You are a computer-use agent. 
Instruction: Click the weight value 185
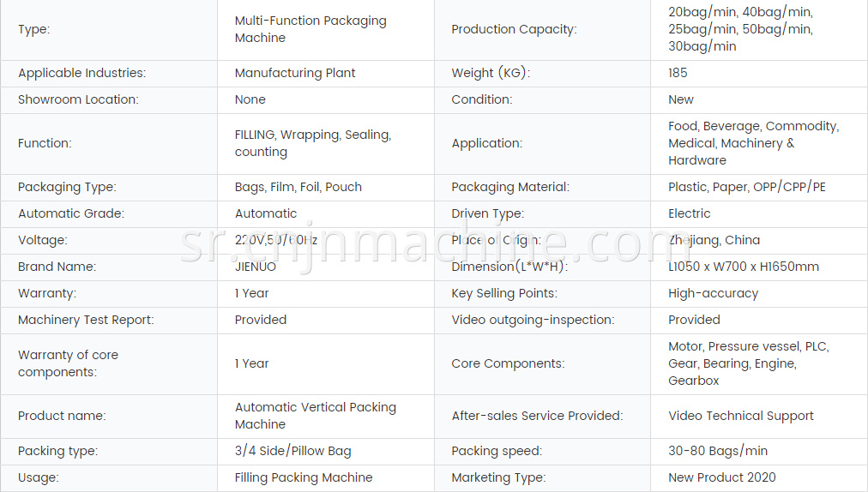[678, 73]
